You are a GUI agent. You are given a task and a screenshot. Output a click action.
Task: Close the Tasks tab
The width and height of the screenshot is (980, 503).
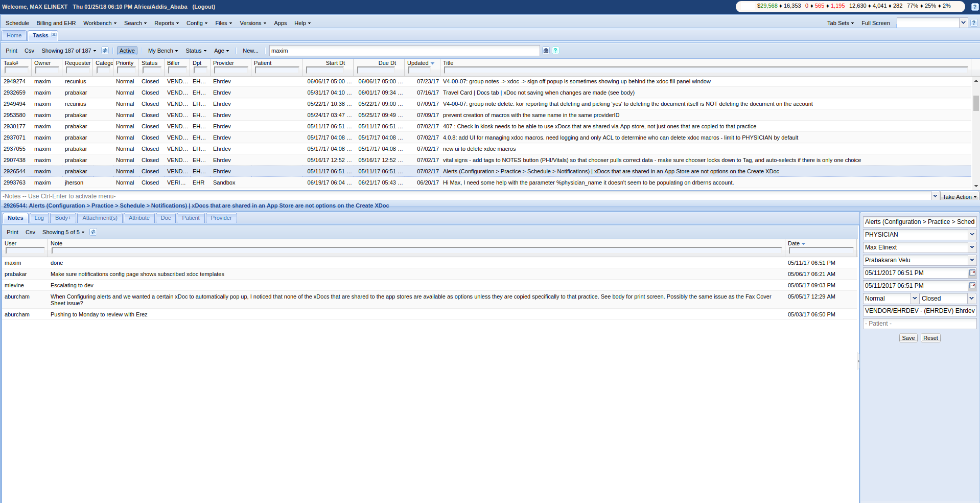[x=54, y=35]
